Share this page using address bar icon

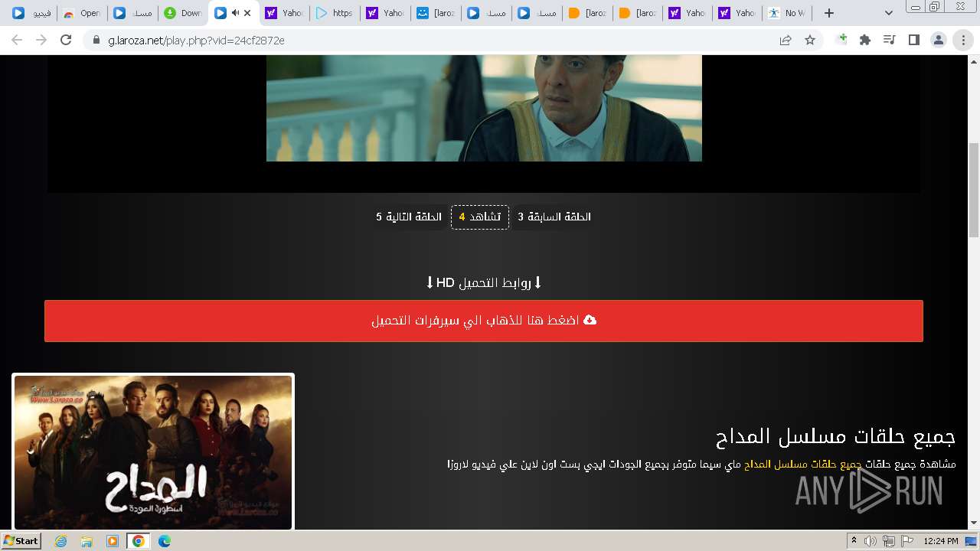[786, 40]
